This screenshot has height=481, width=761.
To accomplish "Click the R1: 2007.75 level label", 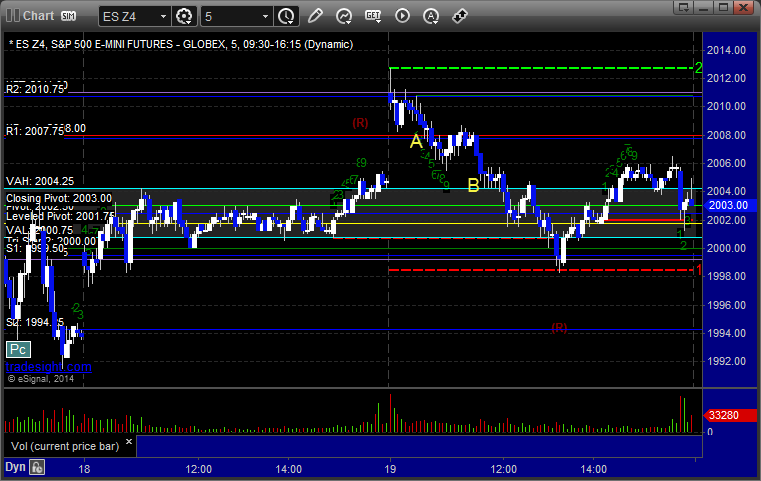I will [35, 131].
